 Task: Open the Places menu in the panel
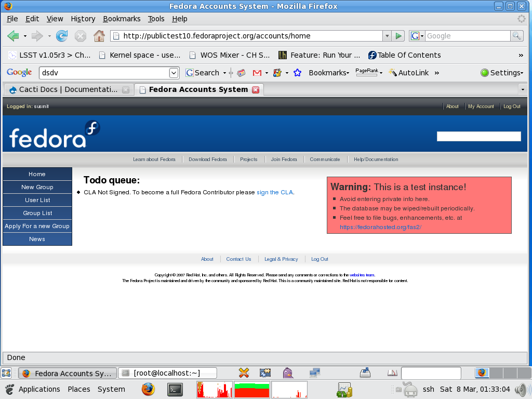(x=79, y=389)
